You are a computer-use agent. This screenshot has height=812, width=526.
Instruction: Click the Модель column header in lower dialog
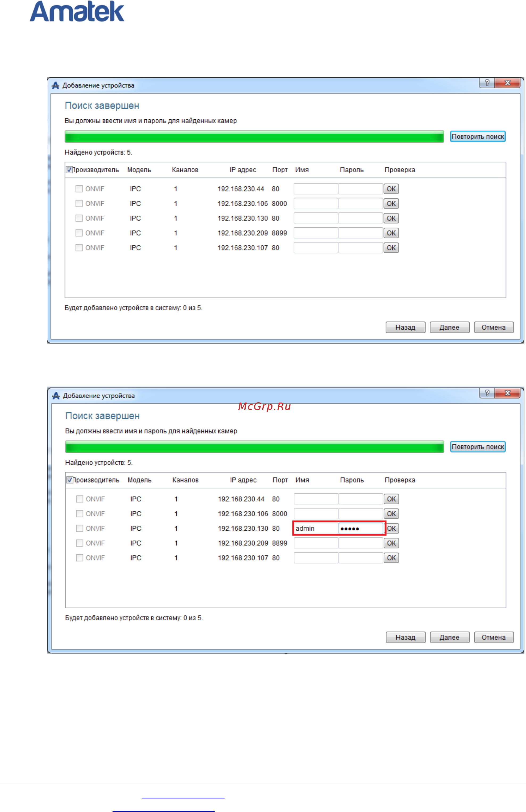(140, 480)
